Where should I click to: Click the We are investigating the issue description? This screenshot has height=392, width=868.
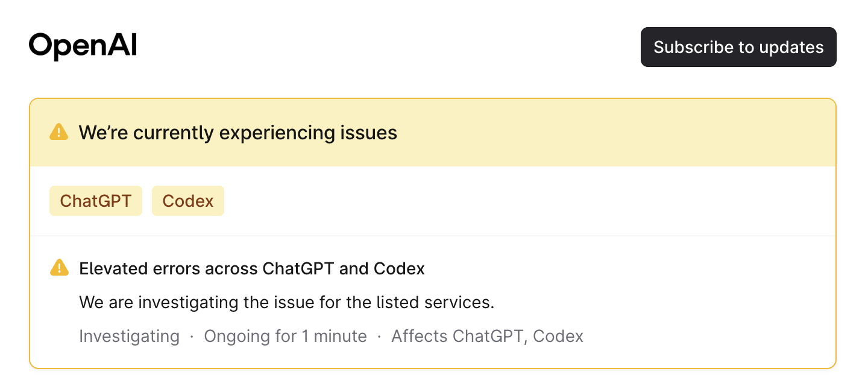[287, 302]
